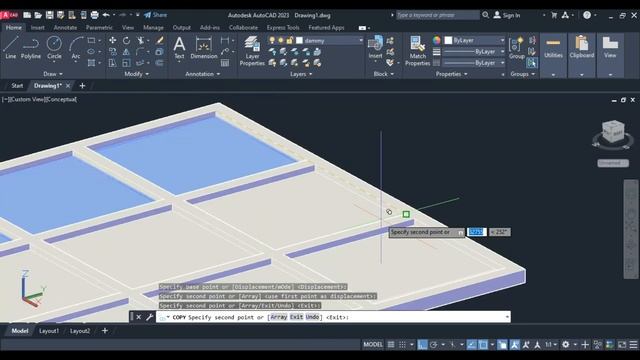Screen dimensions: 640x360
Task: Open the Express Tools ribbon tab
Action: (283, 27)
